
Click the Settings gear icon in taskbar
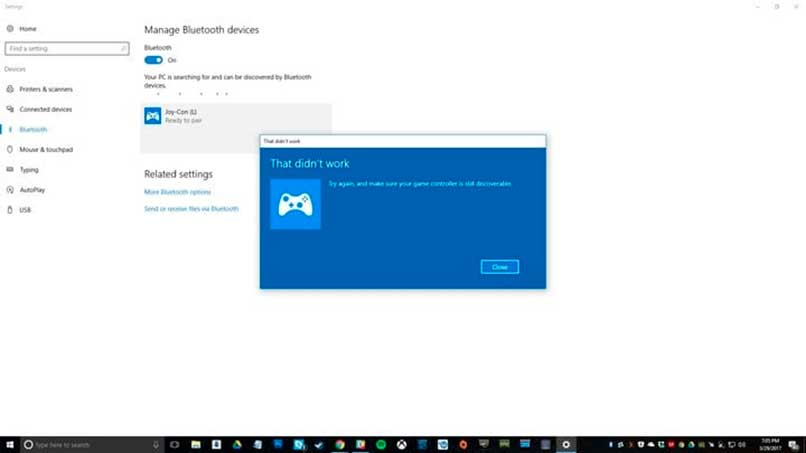567,444
